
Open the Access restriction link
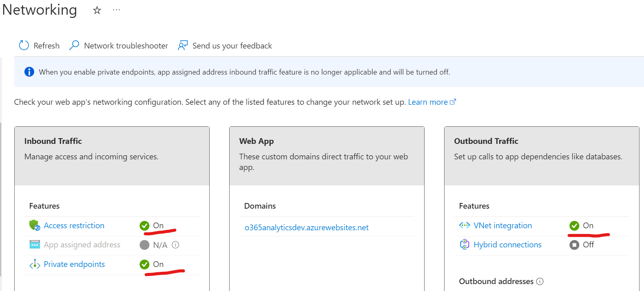[x=74, y=225]
